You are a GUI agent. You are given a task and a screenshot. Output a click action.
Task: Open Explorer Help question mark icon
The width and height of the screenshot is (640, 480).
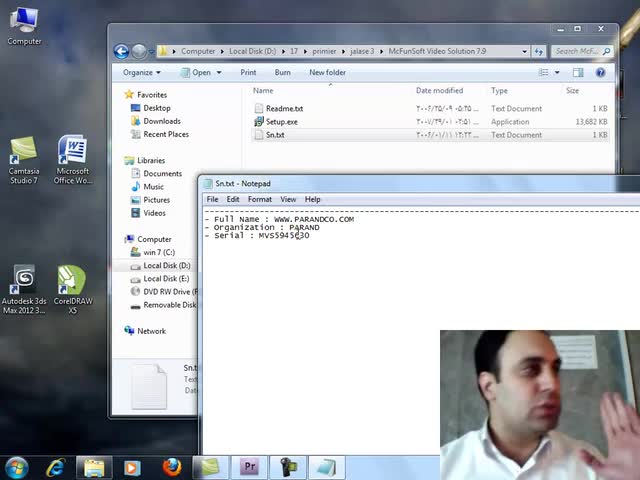600,73
